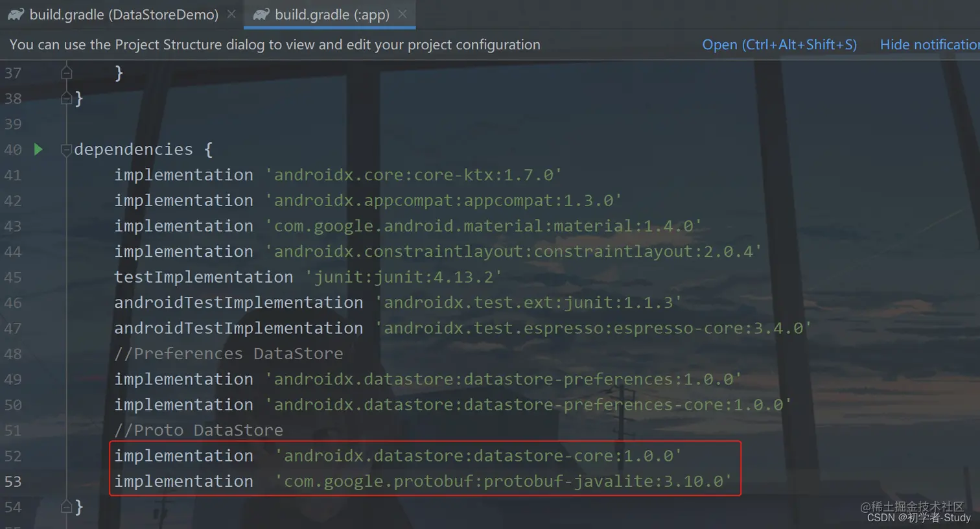
Task: Click line number 40 in gutter
Action: [13, 150]
